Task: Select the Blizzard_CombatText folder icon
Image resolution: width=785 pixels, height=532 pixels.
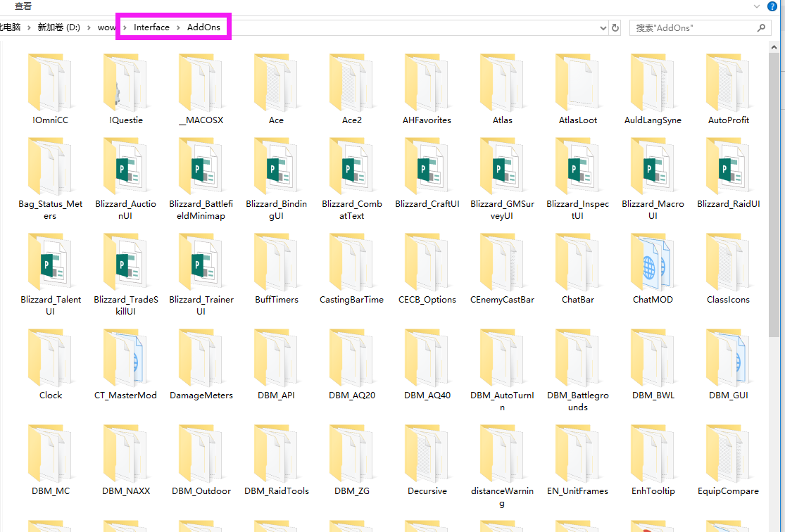Action: point(351,167)
